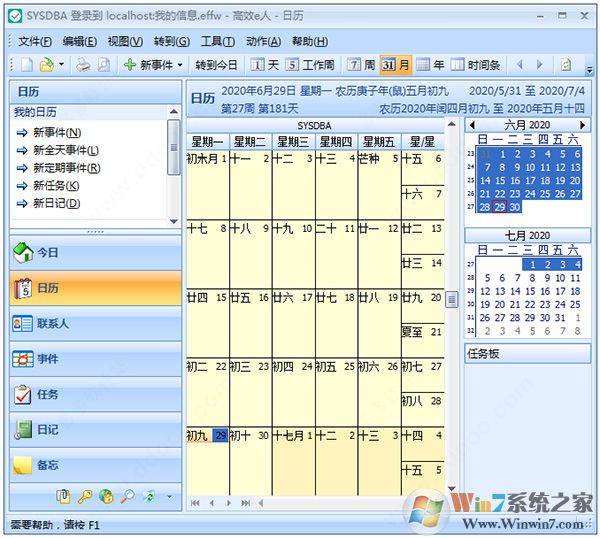Viewport: 600px width, 538px height.
Task: Click the 新任务(K) link in My Calendar
Action: [x=56, y=186]
